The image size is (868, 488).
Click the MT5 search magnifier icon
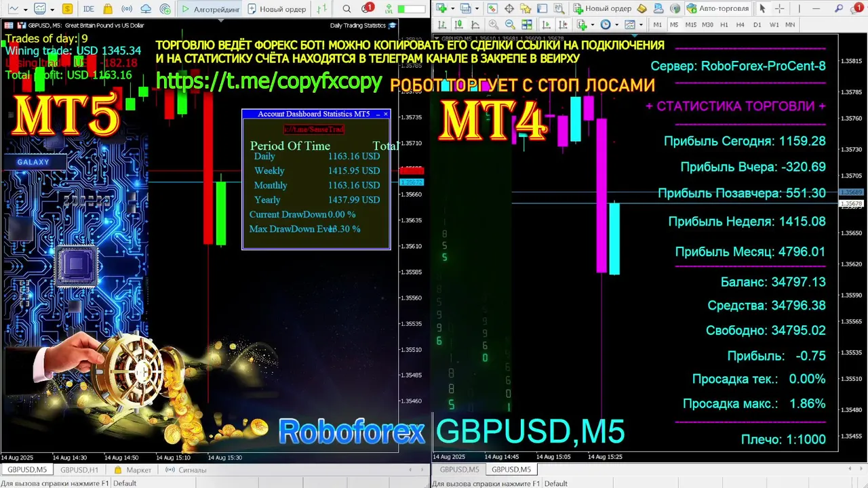pos(347,9)
